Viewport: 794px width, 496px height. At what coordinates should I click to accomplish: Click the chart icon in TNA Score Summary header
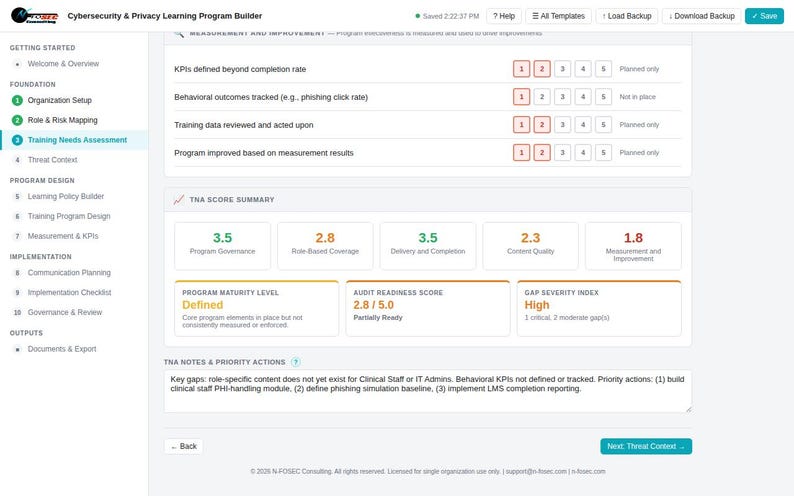pyautogui.click(x=179, y=199)
